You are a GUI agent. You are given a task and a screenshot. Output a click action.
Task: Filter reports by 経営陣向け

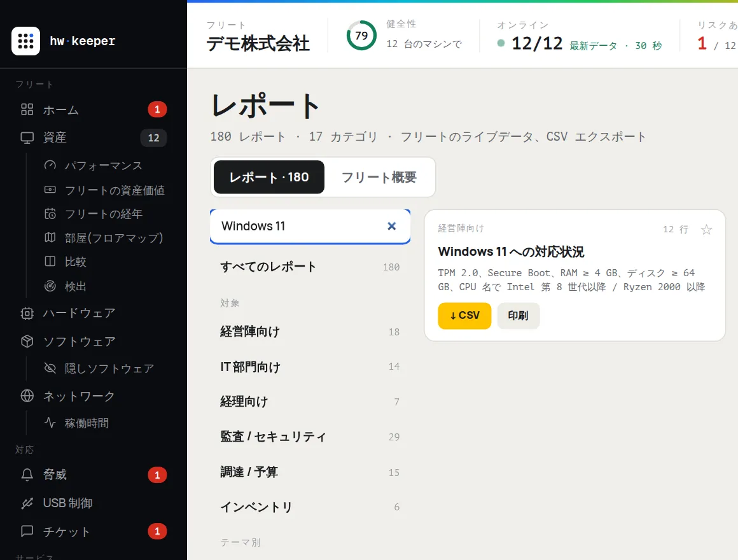[310, 332]
